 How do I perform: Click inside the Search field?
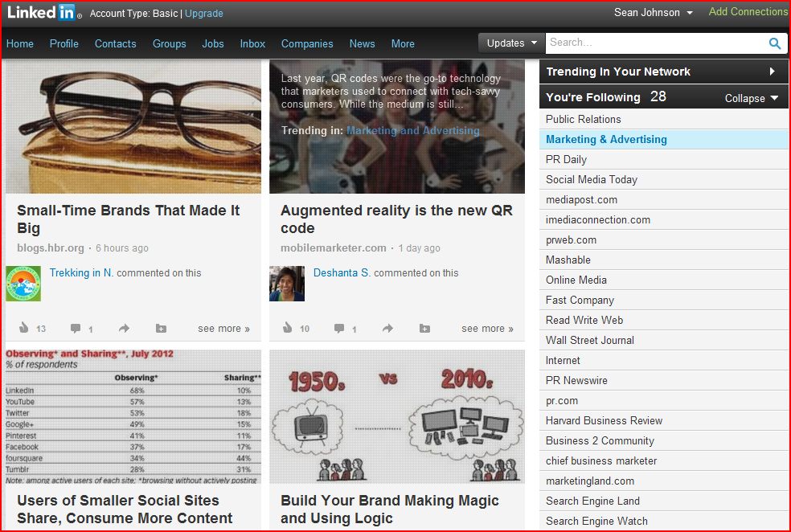pyautogui.click(x=656, y=43)
